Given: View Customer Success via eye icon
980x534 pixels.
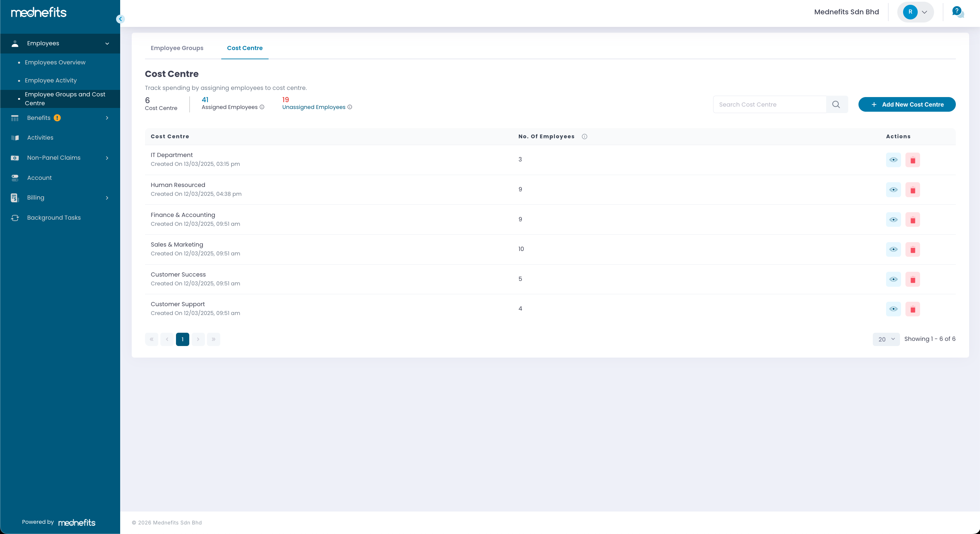Looking at the screenshot, I should tap(893, 279).
